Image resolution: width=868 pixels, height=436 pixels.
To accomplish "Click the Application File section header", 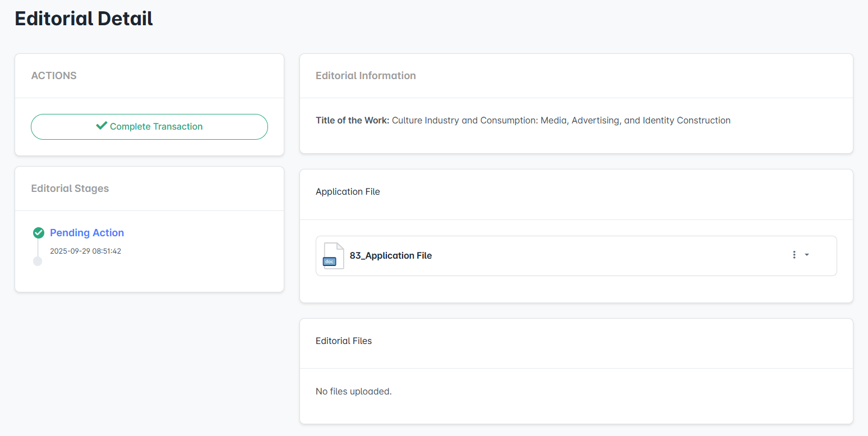I will pyautogui.click(x=348, y=192).
